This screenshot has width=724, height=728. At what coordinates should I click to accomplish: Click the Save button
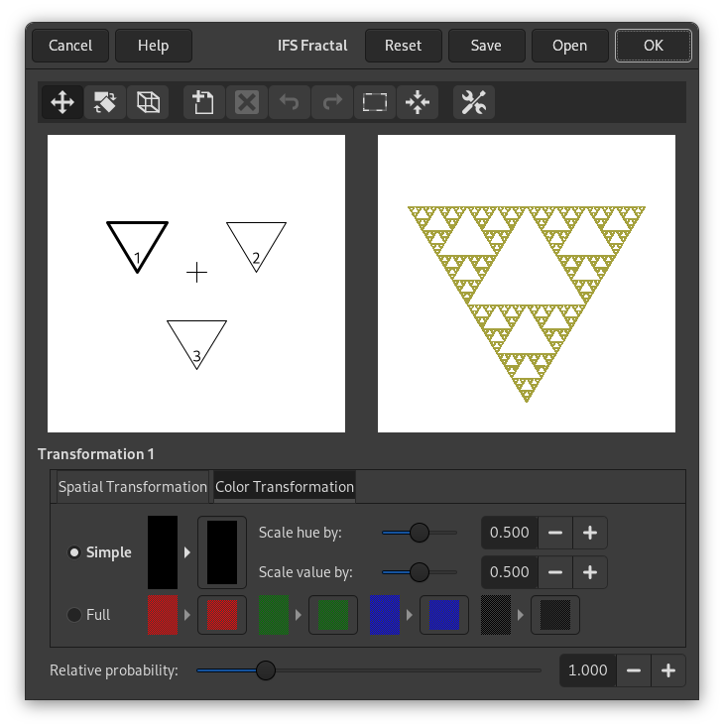pyautogui.click(x=486, y=46)
